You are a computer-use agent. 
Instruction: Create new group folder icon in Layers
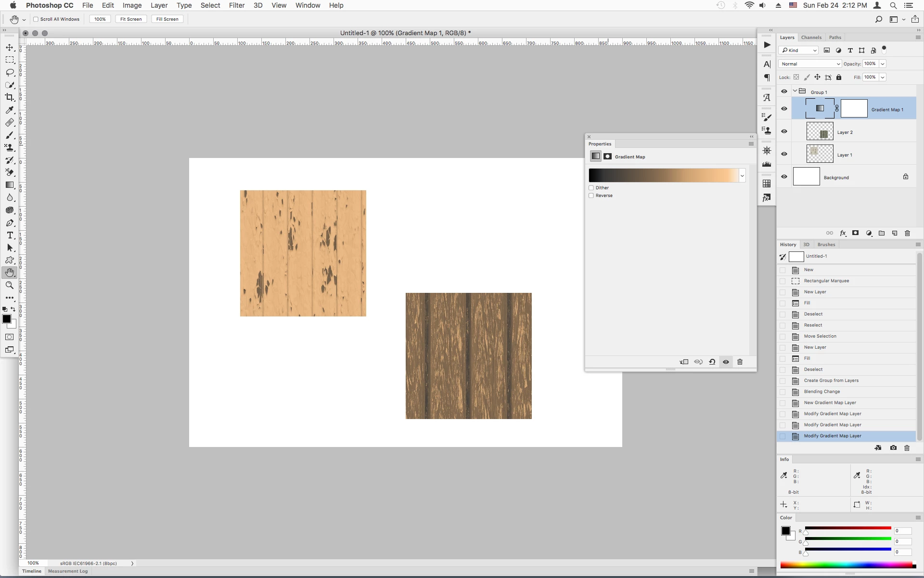click(x=882, y=233)
